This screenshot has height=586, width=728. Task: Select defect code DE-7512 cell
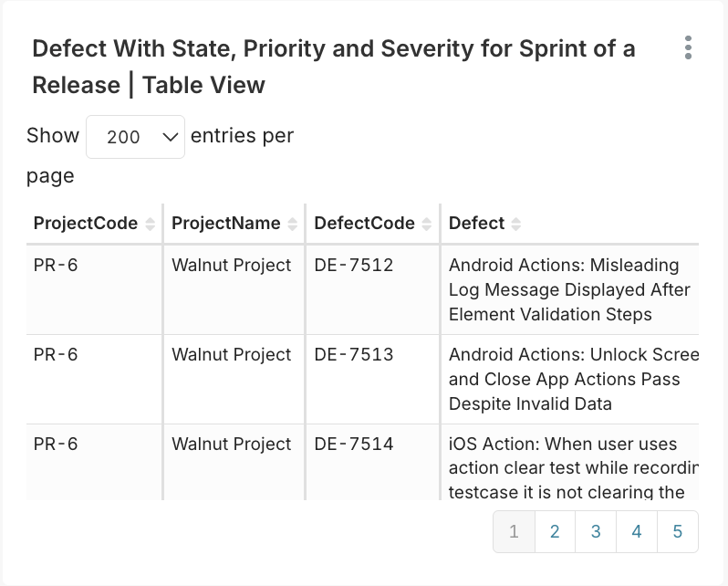pyautogui.click(x=354, y=266)
